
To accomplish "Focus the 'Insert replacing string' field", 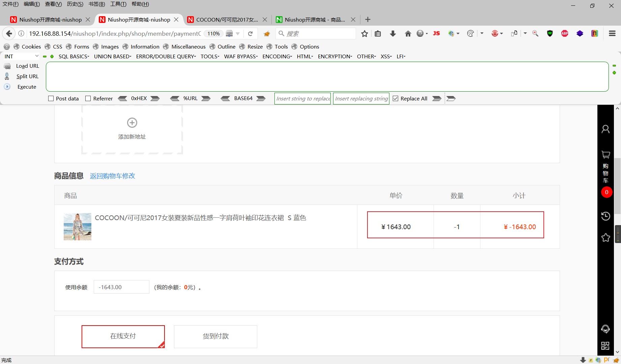I will click(x=361, y=98).
